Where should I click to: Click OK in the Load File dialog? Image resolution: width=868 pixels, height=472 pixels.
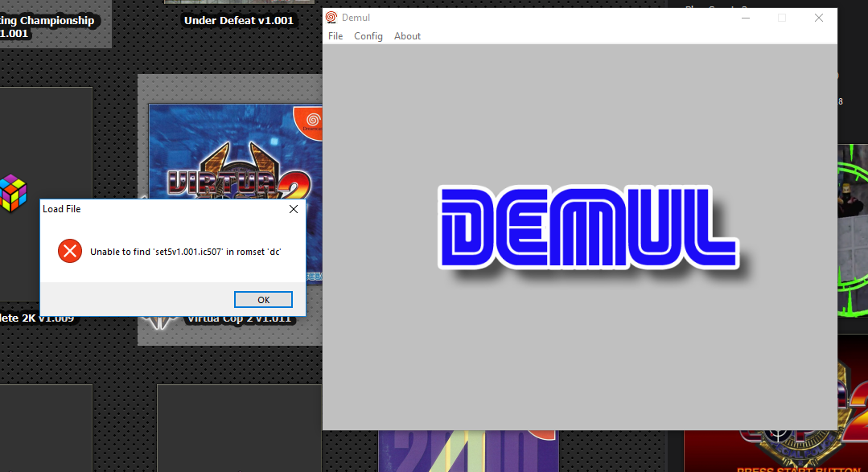263,299
